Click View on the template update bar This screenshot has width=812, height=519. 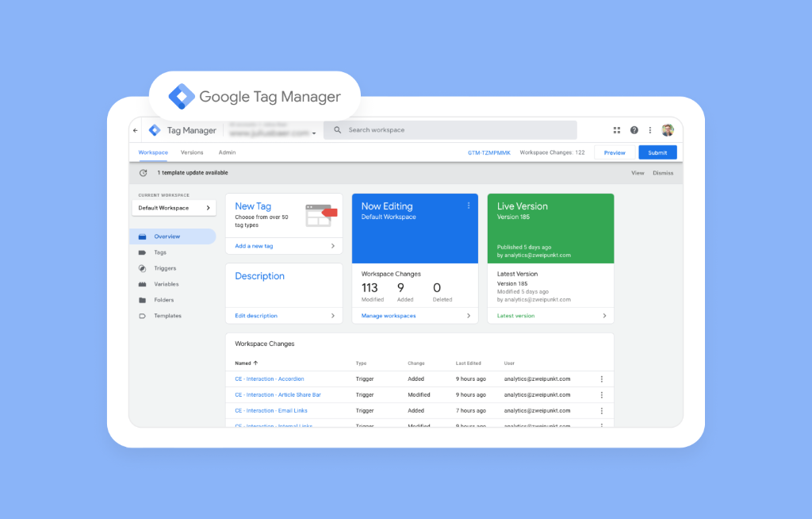pos(638,173)
